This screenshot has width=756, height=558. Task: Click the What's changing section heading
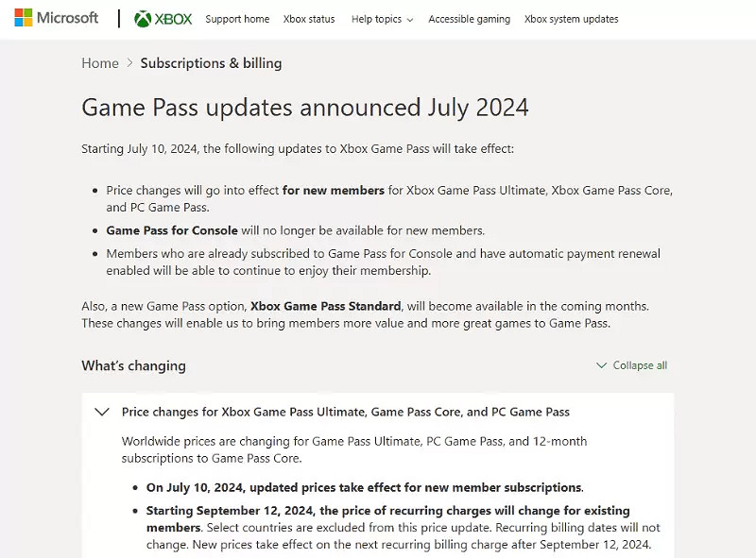pyautogui.click(x=132, y=365)
